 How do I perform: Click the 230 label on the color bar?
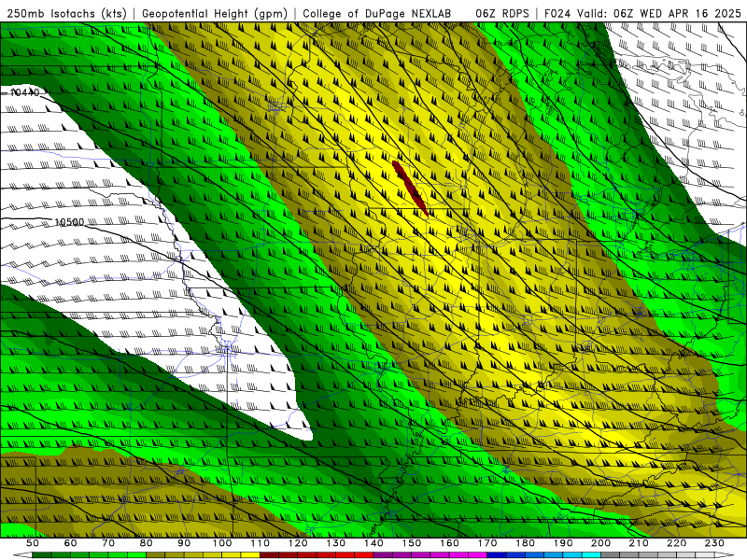[714, 543]
